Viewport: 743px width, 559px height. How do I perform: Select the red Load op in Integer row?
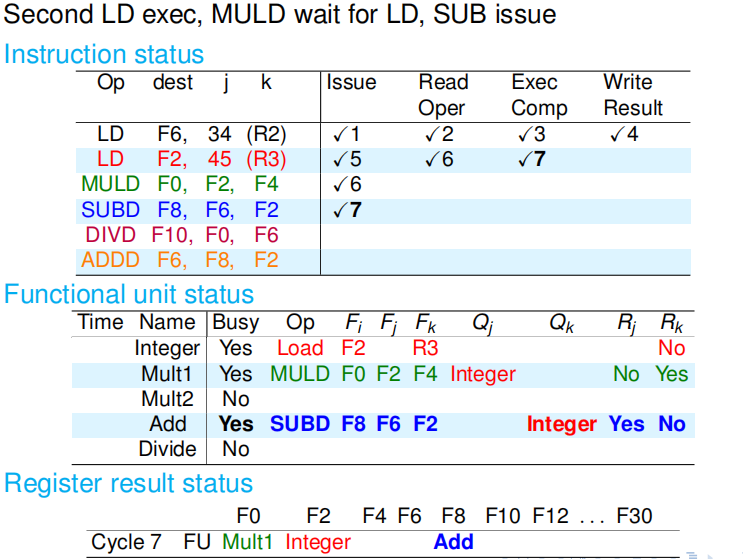300,348
